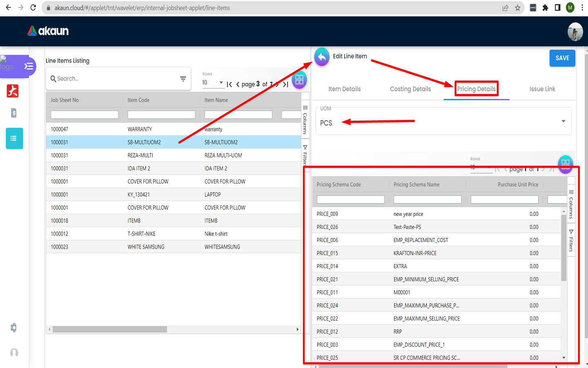Click the search filter icon in the search box
The width and height of the screenshot is (588, 368).
pos(183,79)
